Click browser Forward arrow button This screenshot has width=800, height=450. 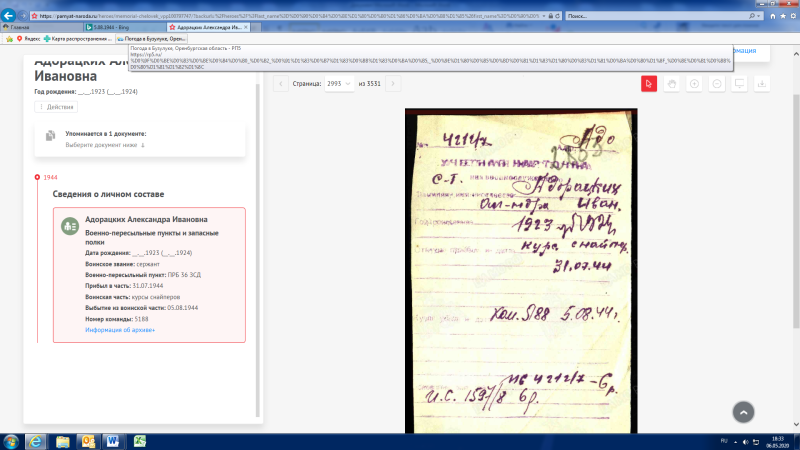pyautogui.click(x=22, y=16)
